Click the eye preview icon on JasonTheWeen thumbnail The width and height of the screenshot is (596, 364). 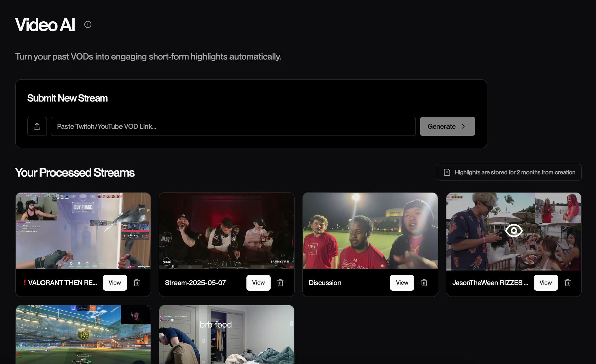coord(514,231)
